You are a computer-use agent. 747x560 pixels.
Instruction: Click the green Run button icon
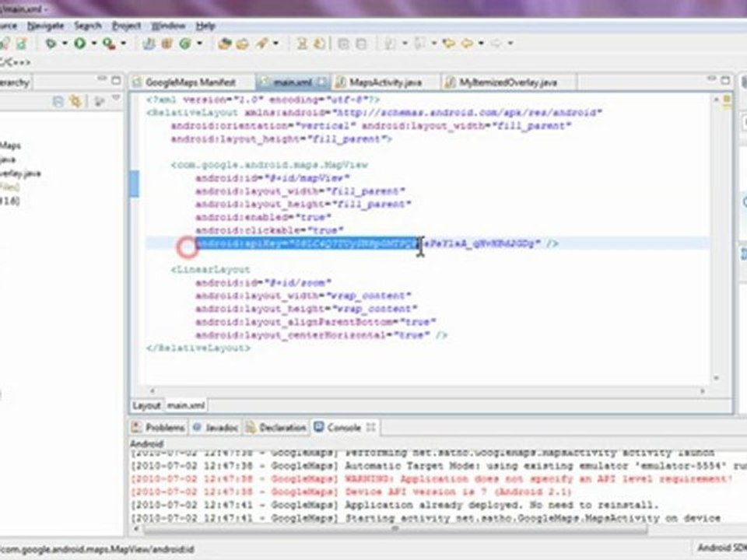point(79,44)
